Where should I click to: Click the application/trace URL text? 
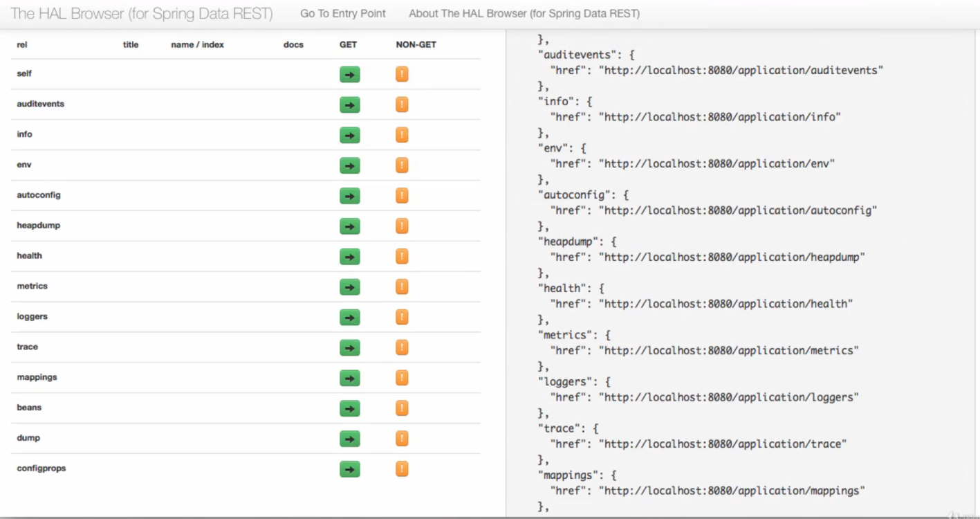tap(723, 444)
